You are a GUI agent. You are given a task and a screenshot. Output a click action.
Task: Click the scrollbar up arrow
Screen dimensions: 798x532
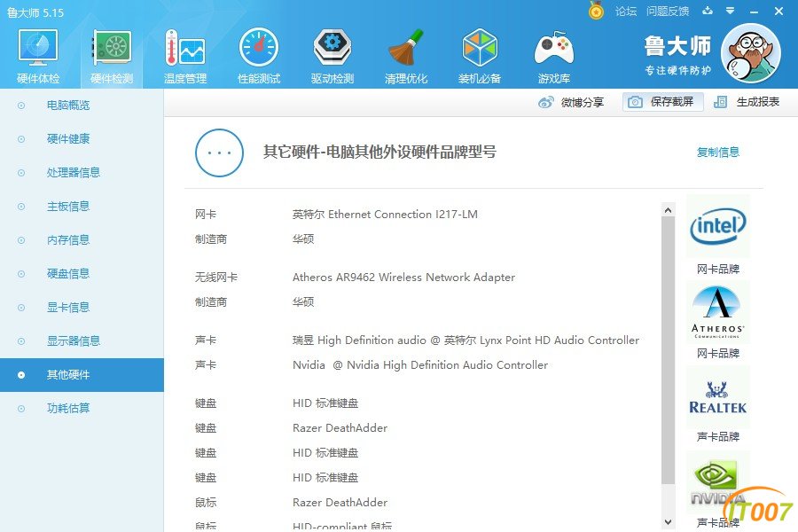point(669,210)
